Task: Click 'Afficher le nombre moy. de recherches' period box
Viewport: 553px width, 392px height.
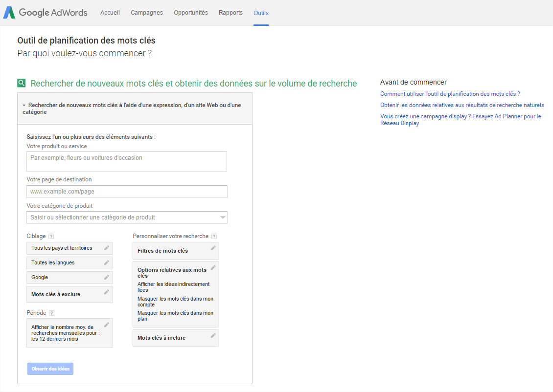Action: 70,333
